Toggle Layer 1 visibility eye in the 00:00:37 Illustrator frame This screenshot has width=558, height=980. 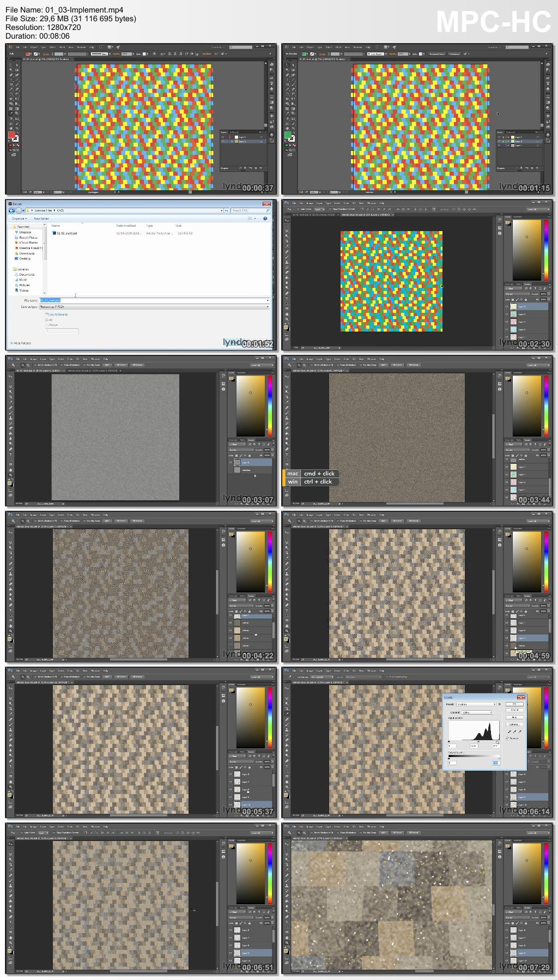coord(223,141)
